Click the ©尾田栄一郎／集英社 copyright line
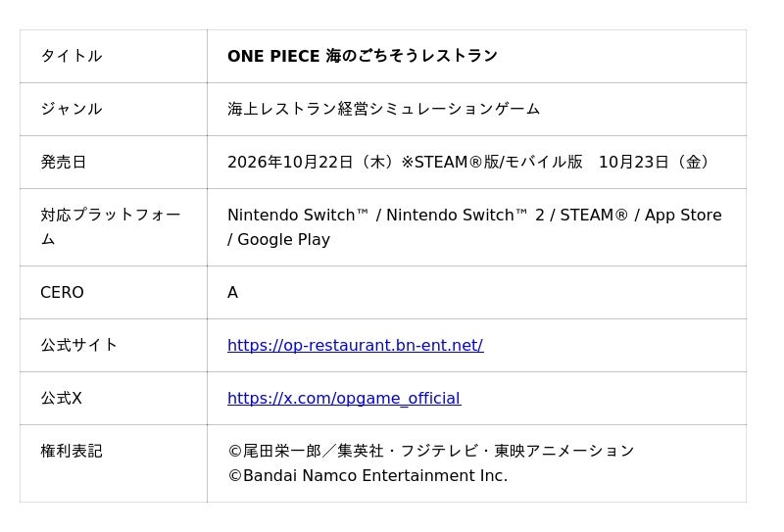Screen dimensions: 784x532 click(x=431, y=451)
